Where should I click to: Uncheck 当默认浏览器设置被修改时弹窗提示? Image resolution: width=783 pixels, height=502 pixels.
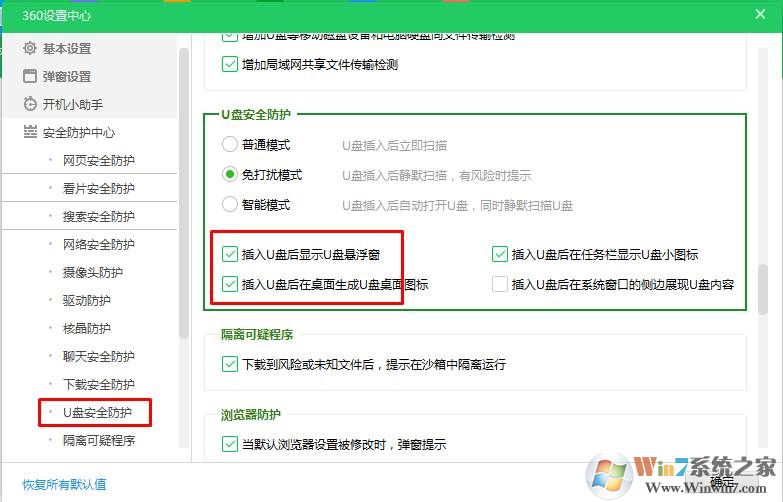[x=230, y=444]
